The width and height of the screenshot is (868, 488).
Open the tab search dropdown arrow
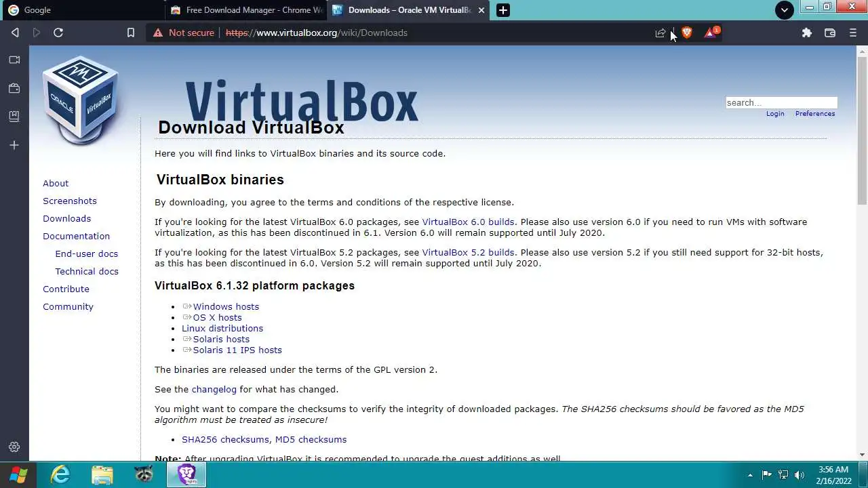click(785, 10)
